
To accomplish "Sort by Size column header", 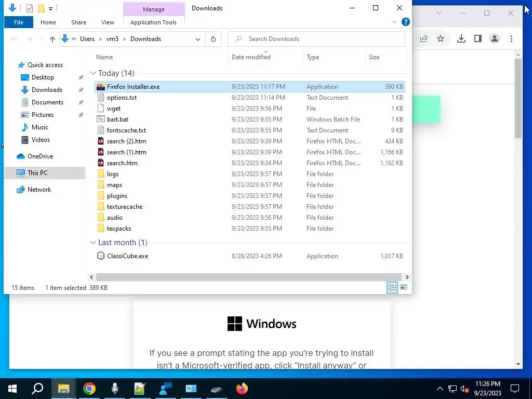I will click(x=374, y=57).
